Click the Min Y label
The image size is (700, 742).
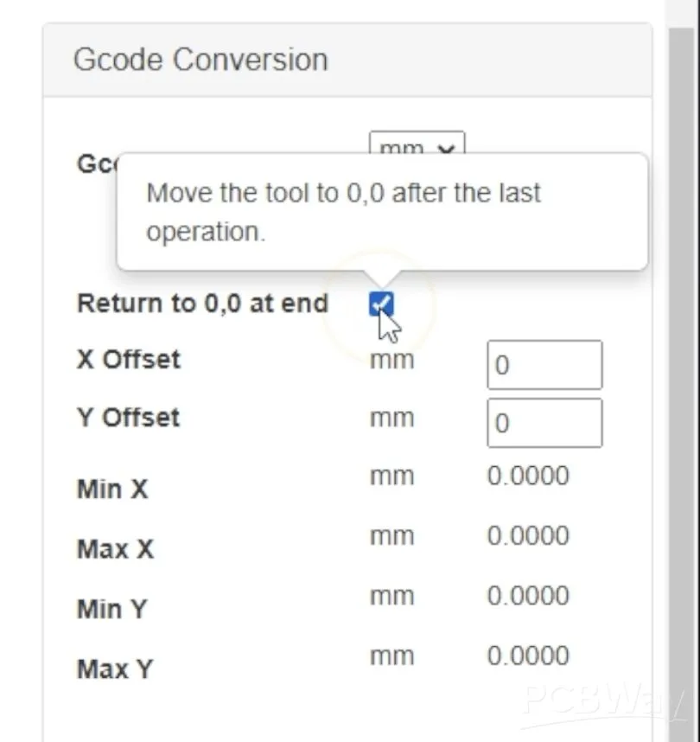(112, 609)
